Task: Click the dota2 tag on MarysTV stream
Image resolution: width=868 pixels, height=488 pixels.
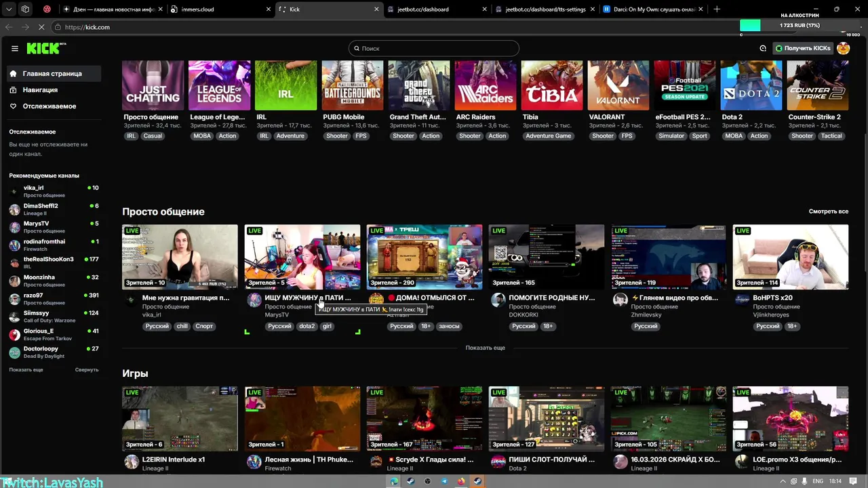Action: click(x=307, y=326)
